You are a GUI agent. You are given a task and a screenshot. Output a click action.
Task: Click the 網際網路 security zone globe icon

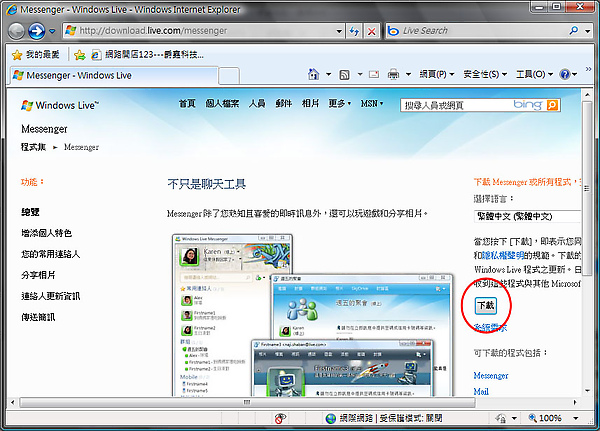coord(331,418)
